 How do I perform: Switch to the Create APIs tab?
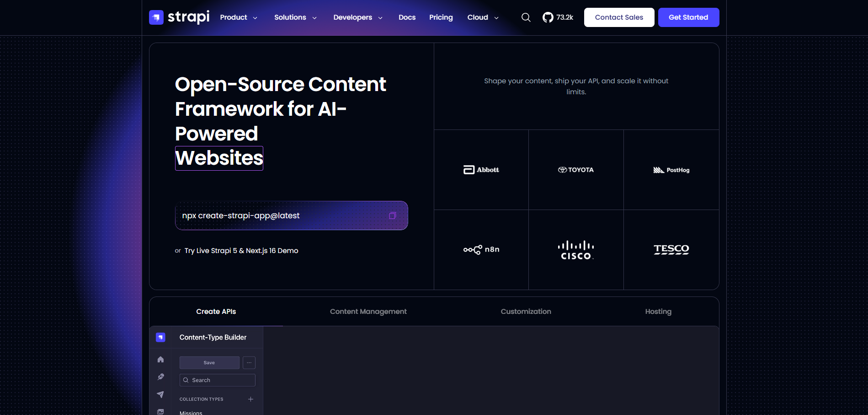pyautogui.click(x=216, y=312)
